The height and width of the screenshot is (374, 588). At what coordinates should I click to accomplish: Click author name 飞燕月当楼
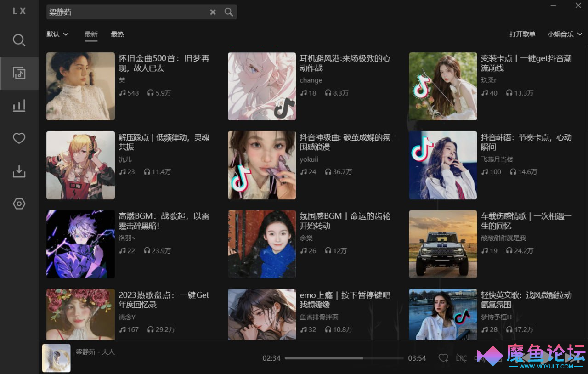(497, 159)
